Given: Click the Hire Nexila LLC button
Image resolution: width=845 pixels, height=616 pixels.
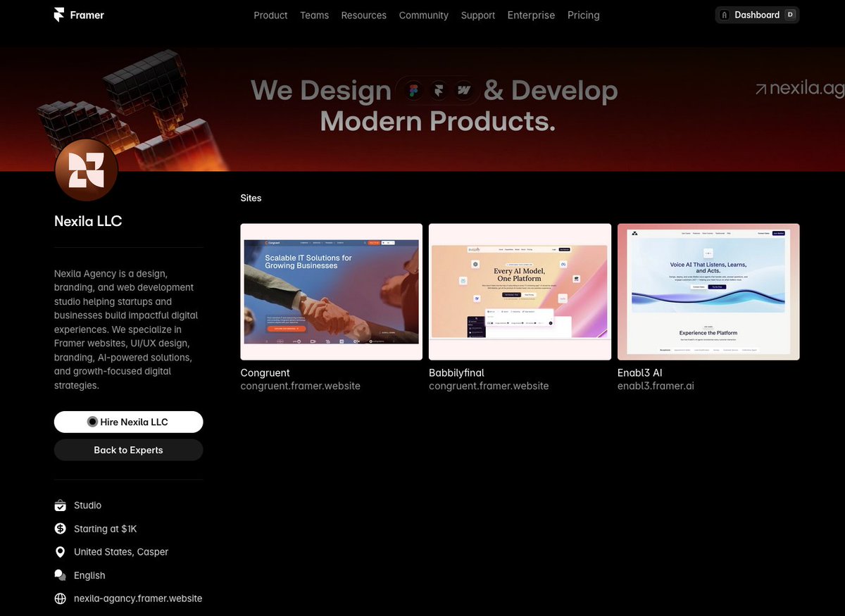Looking at the screenshot, I should (x=128, y=422).
